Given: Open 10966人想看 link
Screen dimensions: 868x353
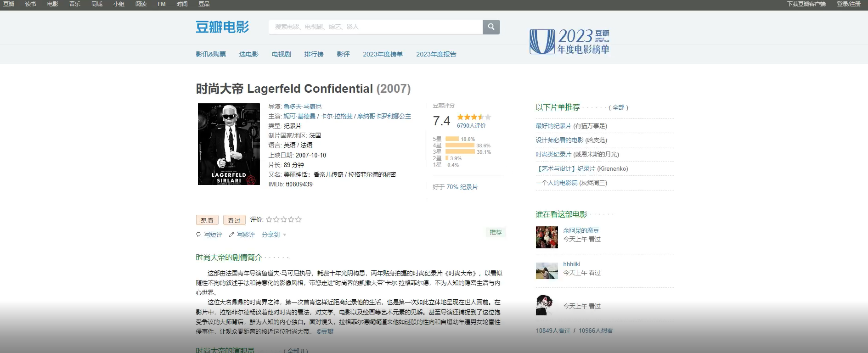Looking at the screenshot, I should 596,331.
